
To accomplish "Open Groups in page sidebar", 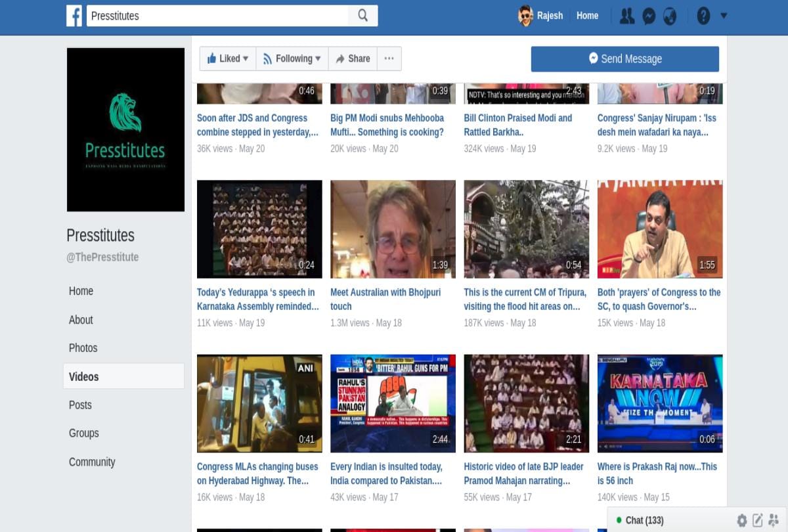I will tap(84, 433).
